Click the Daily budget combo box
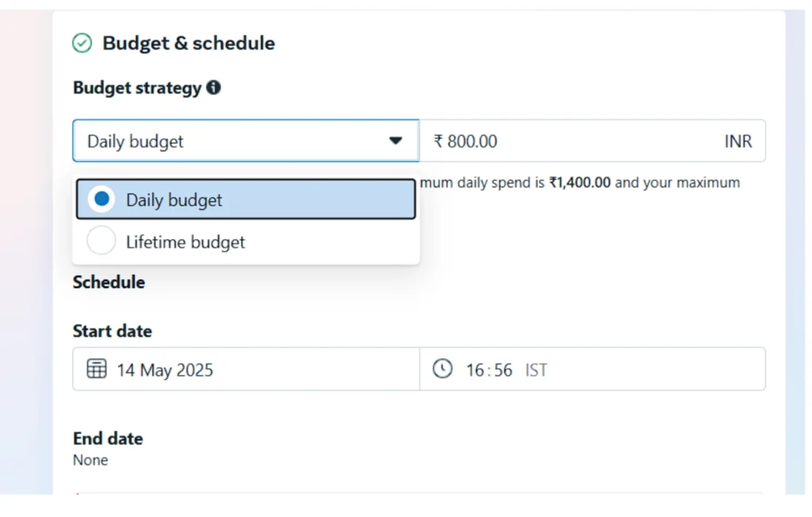 (x=246, y=141)
